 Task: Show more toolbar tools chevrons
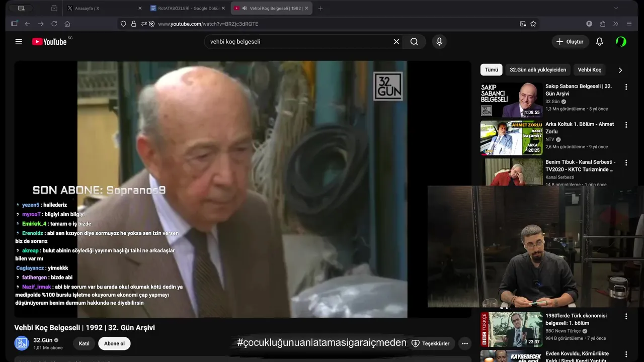pyautogui.click(x=615, y=24)
